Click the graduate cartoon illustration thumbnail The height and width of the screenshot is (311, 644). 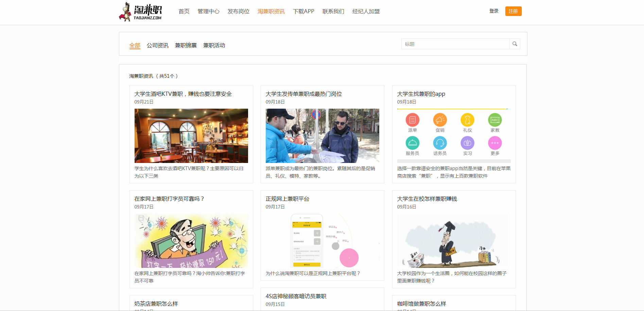[x=454, y=241]
